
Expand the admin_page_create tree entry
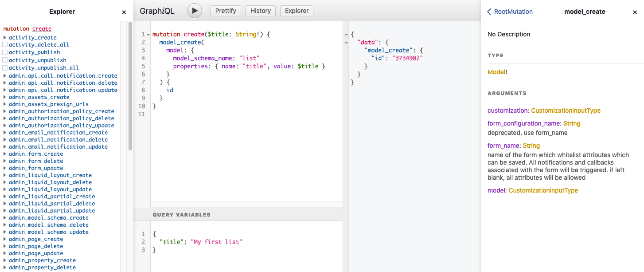click(5, 239)
